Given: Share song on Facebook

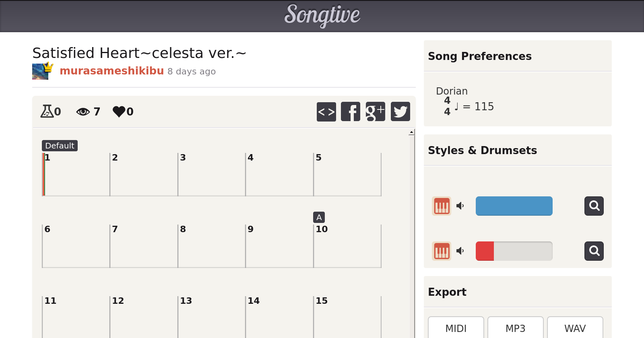Looking at the screenshot, I should pos(351,111).
